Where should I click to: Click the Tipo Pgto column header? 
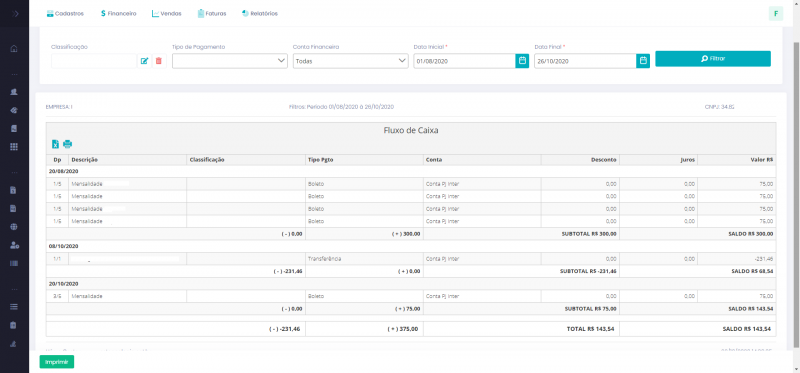point(364,160)
